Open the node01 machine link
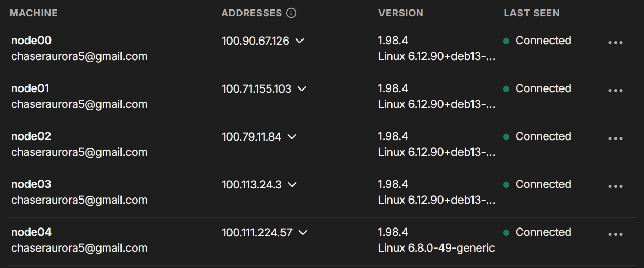 [x=30, y=88]
